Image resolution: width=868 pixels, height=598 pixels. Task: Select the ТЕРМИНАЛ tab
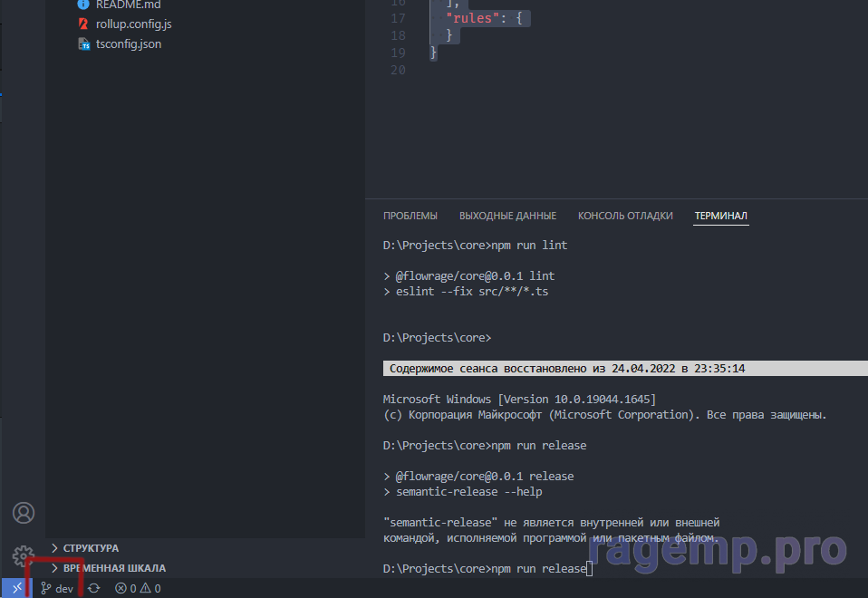point(720,216)
